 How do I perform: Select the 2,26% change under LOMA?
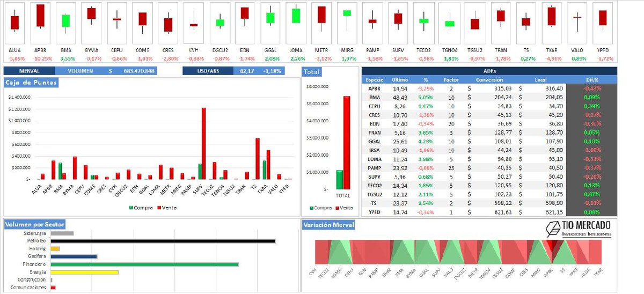tap(297, 58)
